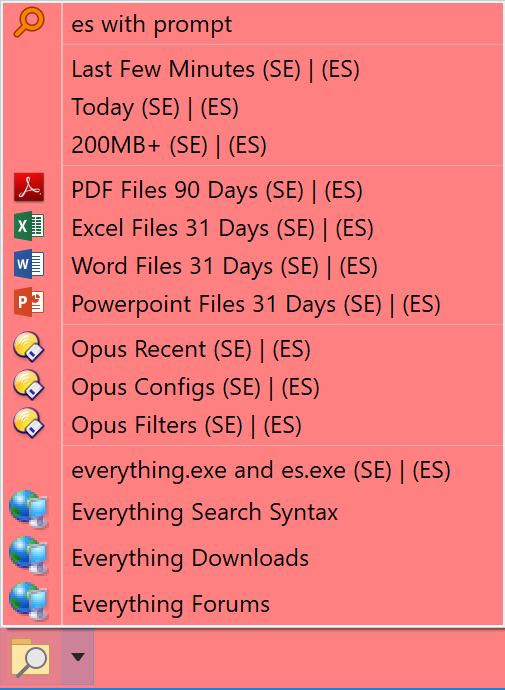
Task: Click the Word document icon
Action: [29, 264]
